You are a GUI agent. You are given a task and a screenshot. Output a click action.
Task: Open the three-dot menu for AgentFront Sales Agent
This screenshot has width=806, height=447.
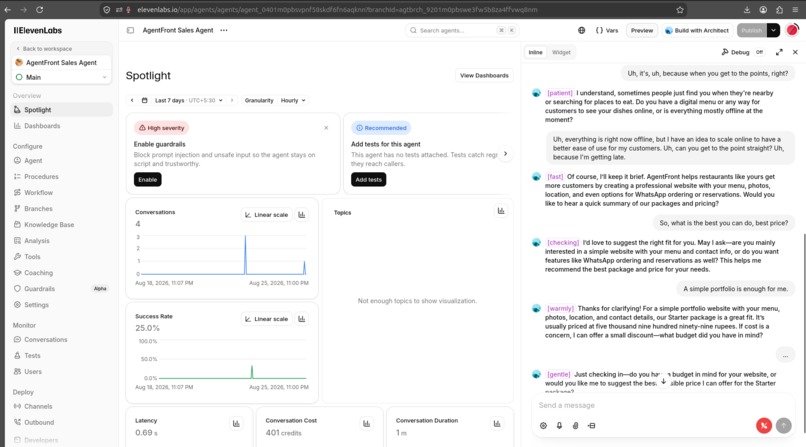tap(224, 30)
